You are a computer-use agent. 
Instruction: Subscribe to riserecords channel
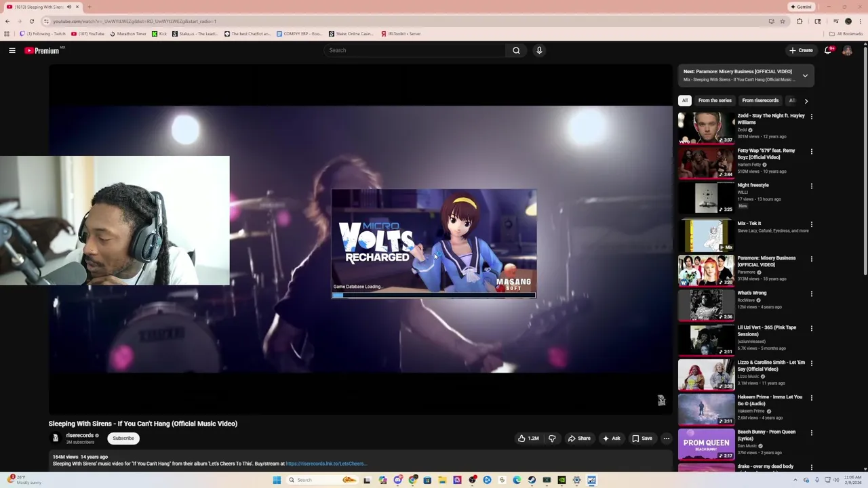coord(123,439)
